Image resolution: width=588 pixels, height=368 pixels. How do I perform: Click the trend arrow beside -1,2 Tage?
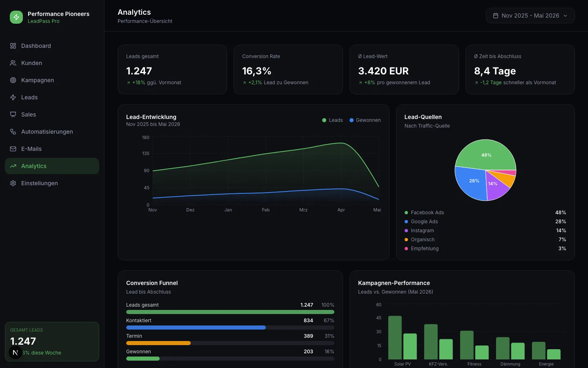pos(476,83)
